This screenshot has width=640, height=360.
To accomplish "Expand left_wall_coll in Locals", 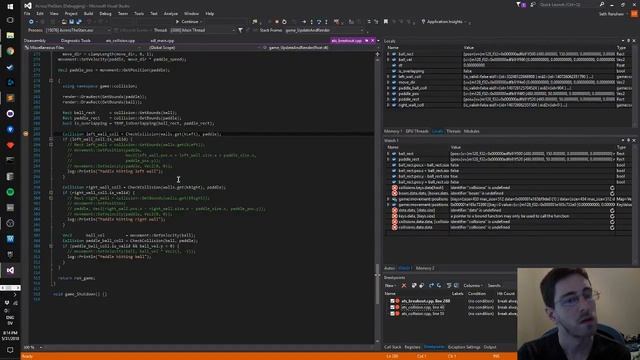I will 388,77.
